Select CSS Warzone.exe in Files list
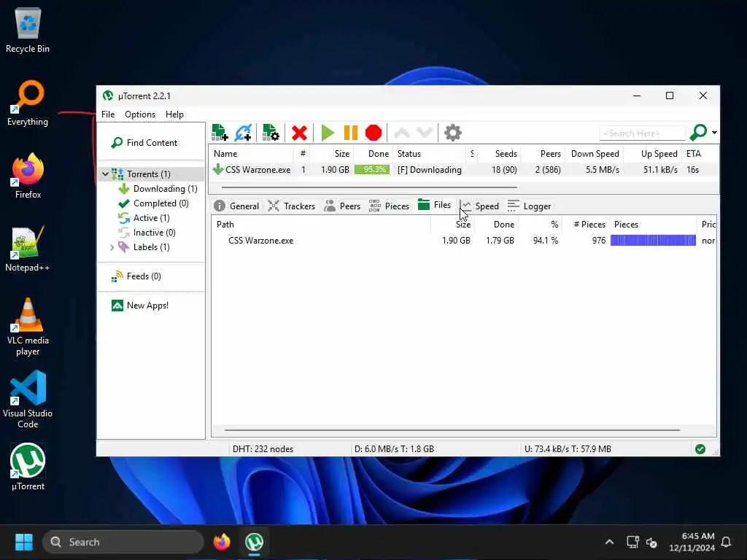This screenshot has width=747, height=560. pos(260,241)
